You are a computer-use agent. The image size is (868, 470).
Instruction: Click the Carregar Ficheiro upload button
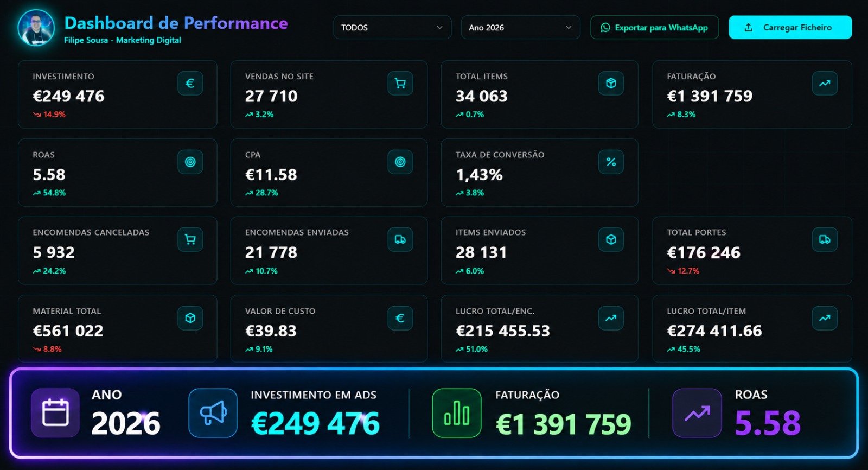pos(790,27)
